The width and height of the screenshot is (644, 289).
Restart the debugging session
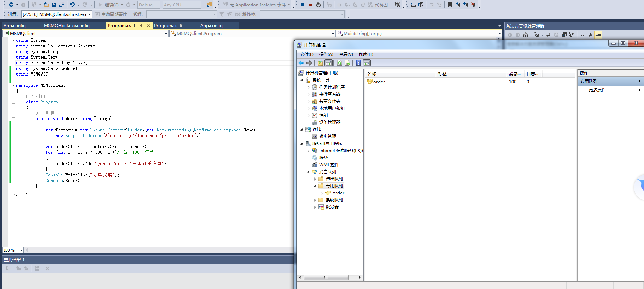[x=318, y=5]
